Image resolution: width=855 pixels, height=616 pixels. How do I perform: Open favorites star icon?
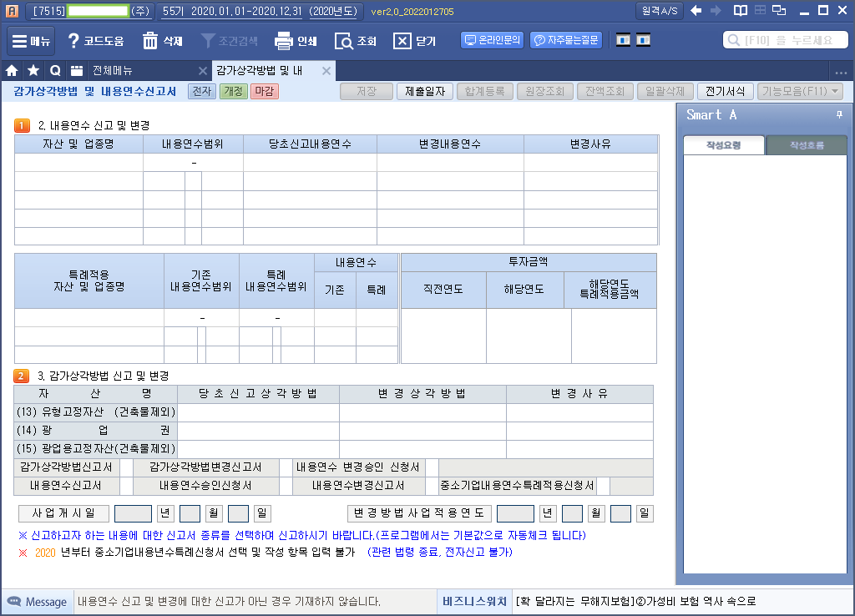pos(33,70)
